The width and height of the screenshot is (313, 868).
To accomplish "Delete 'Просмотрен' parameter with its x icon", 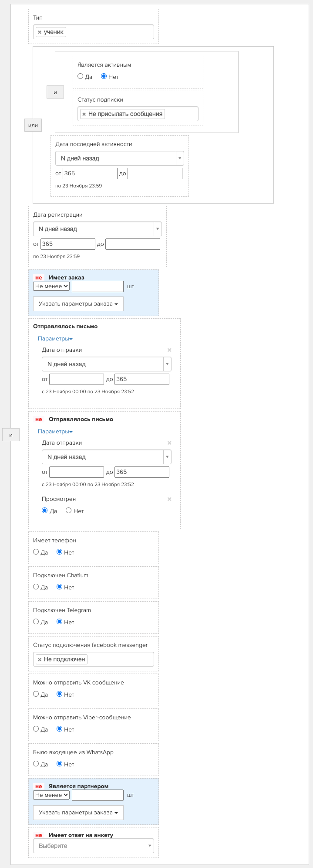I will click(x=169, y=499).
